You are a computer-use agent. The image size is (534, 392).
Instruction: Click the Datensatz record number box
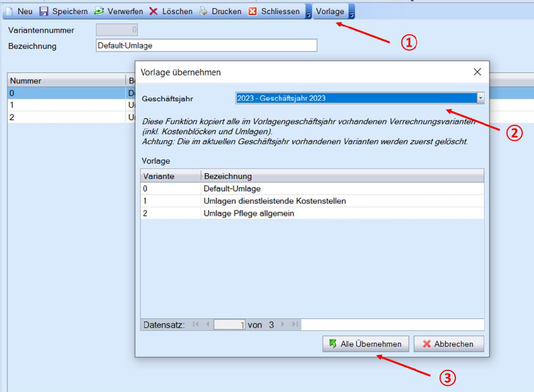point(229,325)
